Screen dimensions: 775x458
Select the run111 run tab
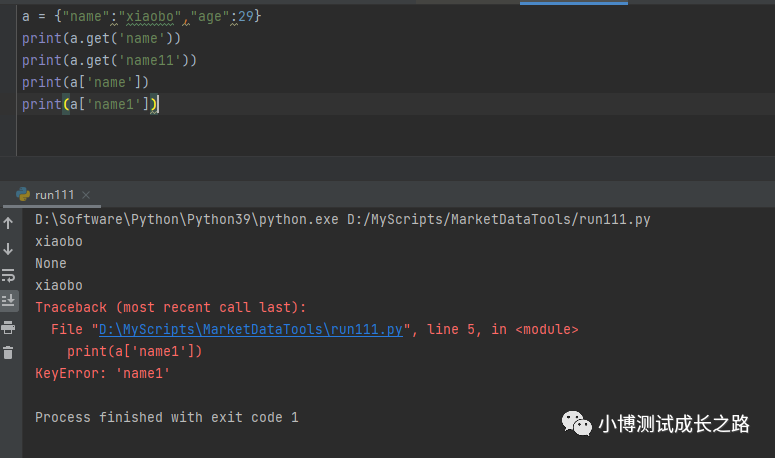coord(54,195)
